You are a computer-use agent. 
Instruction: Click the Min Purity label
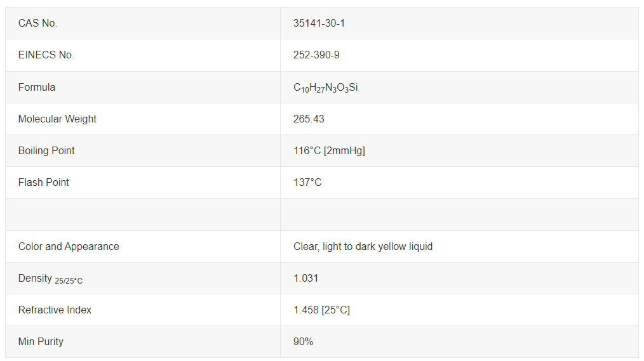coord(41,342)
